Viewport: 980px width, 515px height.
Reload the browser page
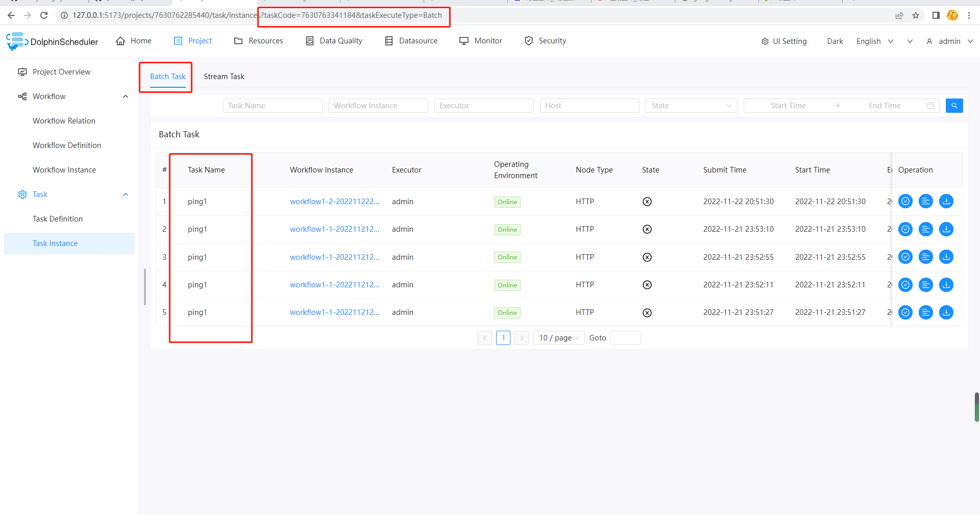[x=44, y=15]
